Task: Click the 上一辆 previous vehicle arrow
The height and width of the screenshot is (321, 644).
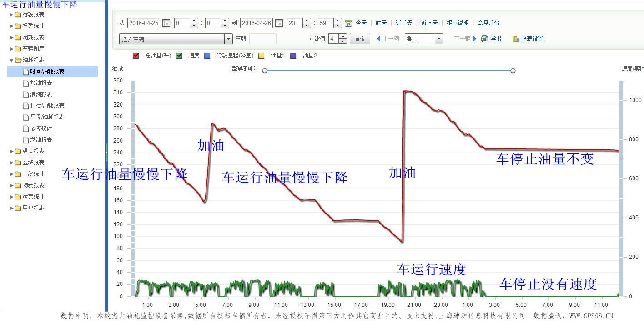Action: [x=379, y=39]
